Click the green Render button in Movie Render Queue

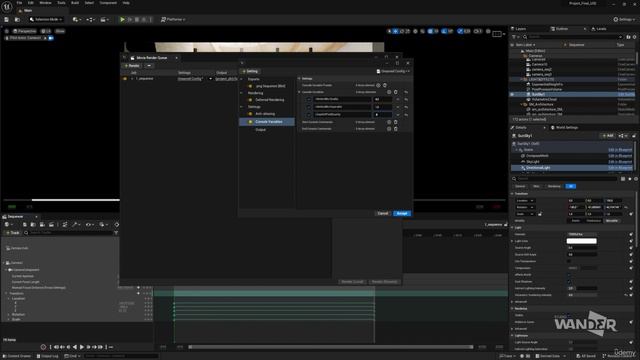point(132,66)
